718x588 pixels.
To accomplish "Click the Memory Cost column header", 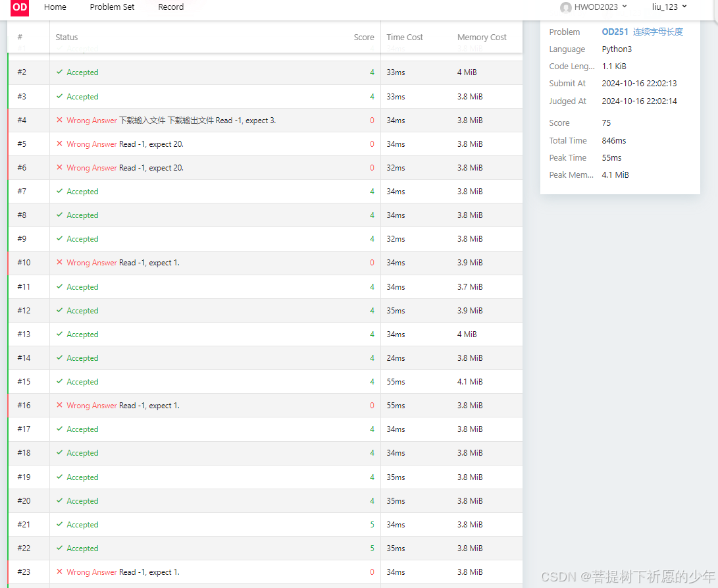I will 482,37.
